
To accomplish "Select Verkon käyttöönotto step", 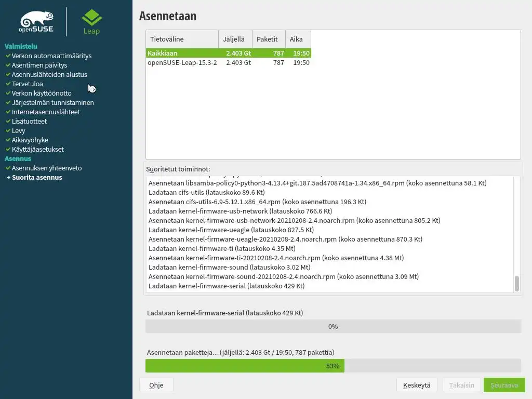I will [x=42, y=93].
